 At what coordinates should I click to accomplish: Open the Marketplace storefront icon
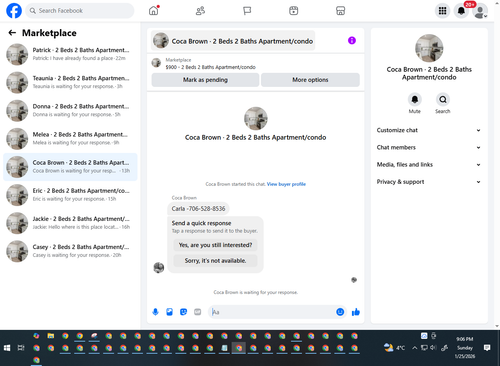point(340,11)
